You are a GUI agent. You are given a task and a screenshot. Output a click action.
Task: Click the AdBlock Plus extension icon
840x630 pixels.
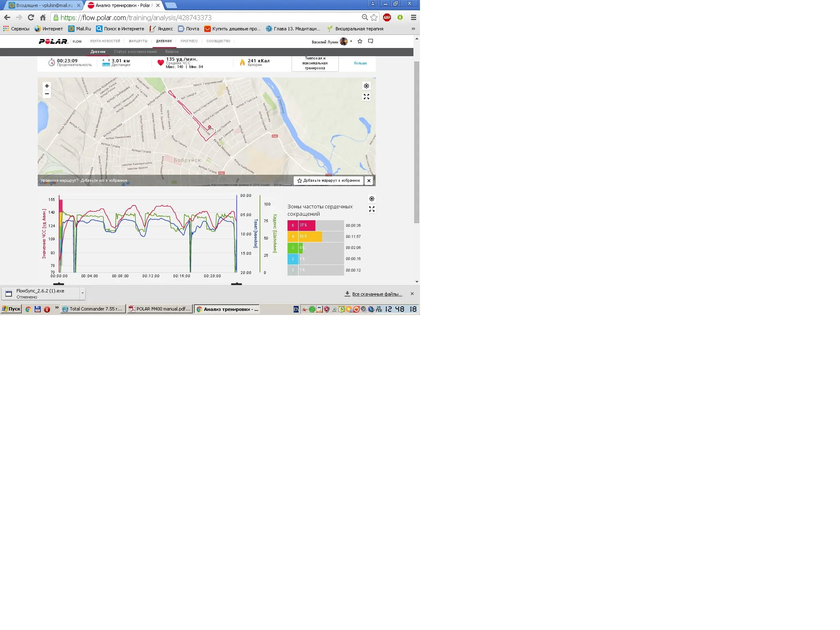[387, 18]
